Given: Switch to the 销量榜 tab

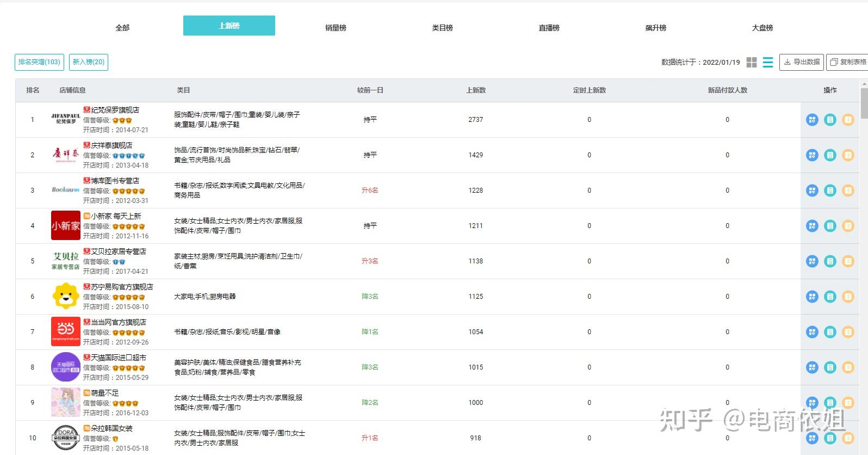Looking at the screenshot, I should pyautogui.click(x=336, y=28).
